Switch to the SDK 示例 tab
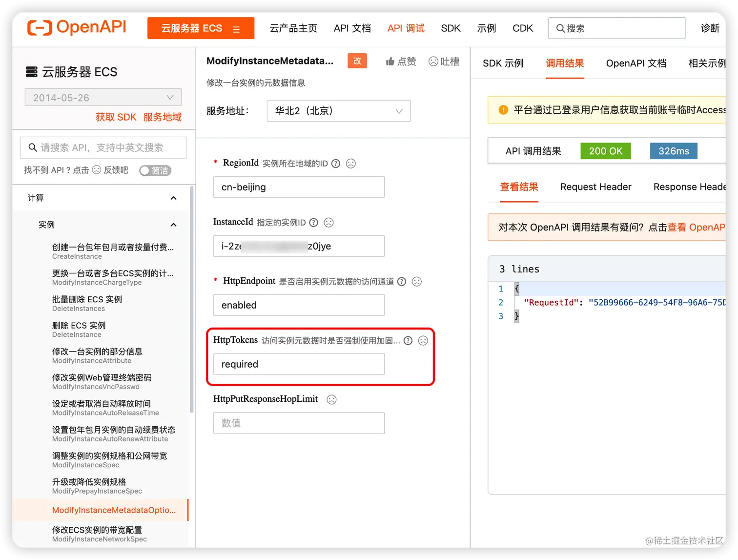The height and width of the screenshot is (560, 738). point(503,63)
